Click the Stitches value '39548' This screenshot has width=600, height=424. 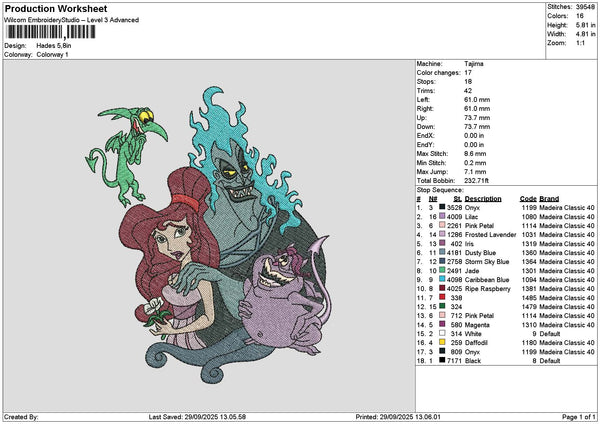tap(585, 7)
